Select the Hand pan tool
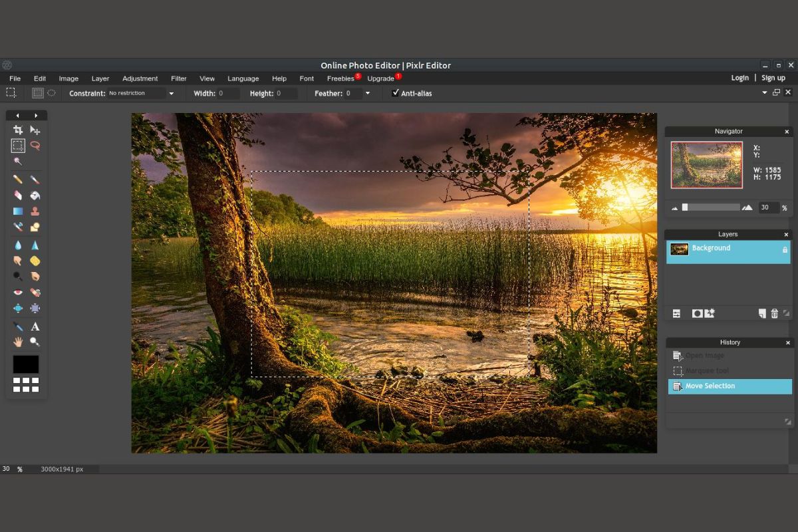Screen dimensions: 798x532 coord(18,342)
